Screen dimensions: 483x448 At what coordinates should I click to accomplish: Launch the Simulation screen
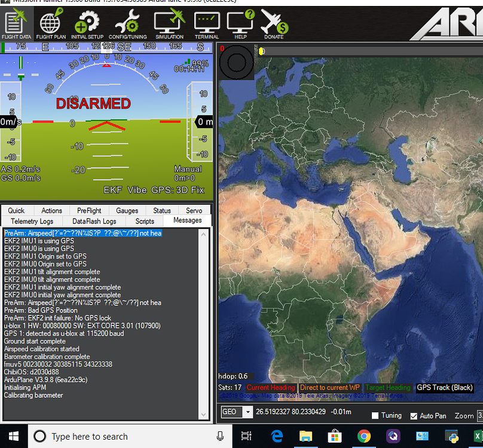click(169, 24)
